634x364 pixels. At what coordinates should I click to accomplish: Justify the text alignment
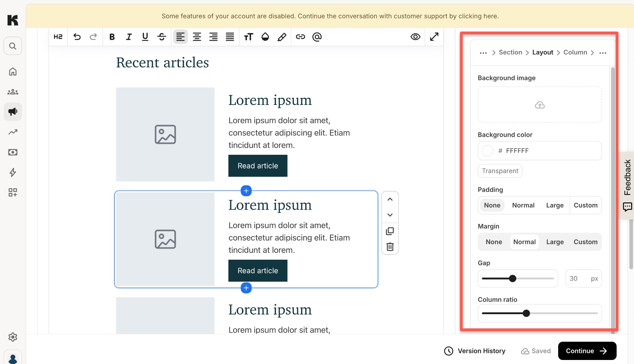pos(230,37)
